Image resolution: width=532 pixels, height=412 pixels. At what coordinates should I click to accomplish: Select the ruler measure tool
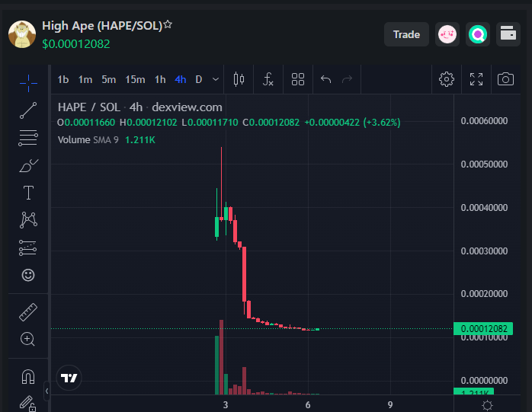[28, 312]
